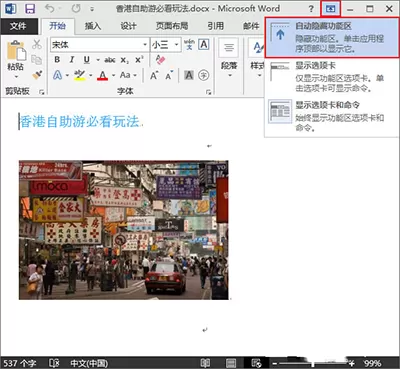The image size is (400, 369).
Task: Click the enclosed character 字 icon
Action: pyautogui.click(x=203, y=75)
